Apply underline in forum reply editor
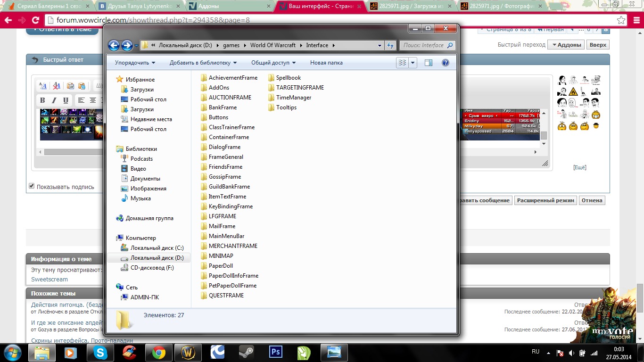 click(x=66, y=100)
